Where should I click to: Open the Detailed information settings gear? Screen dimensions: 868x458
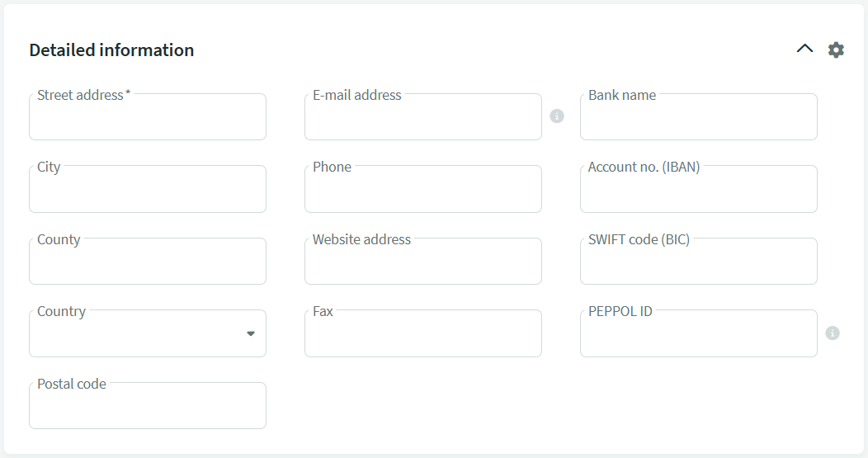[x=836, y=50]
